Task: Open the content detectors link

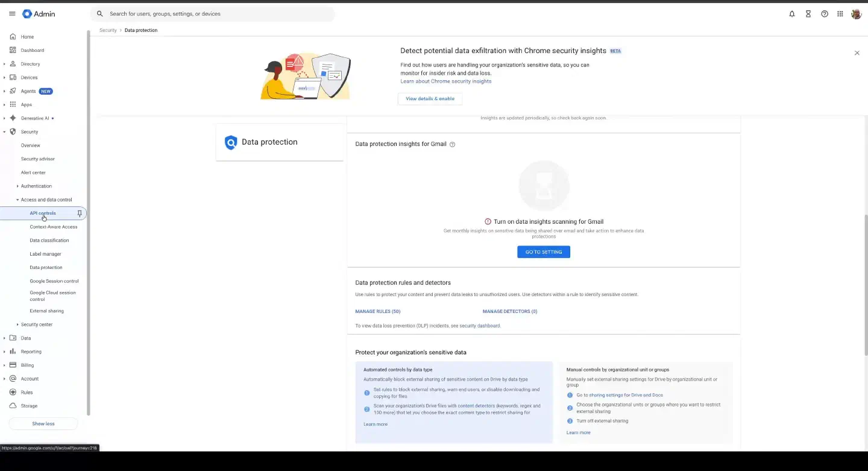Action: point(476,406)
